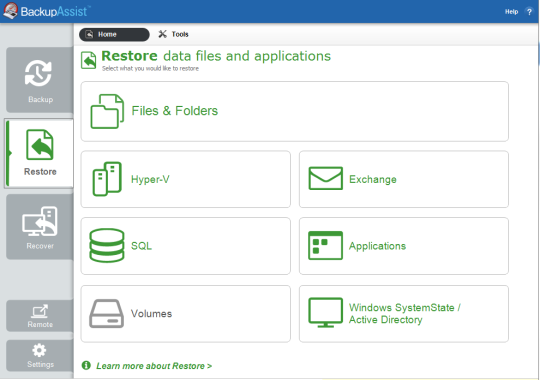Open the Recover sidebar icon
This screenshot has height=380, width=540.
[x=40, y=221]
